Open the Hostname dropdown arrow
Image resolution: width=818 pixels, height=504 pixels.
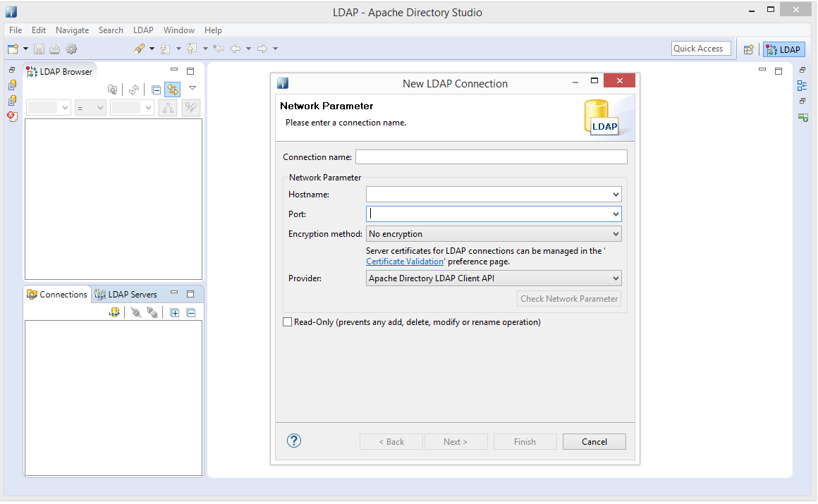point(616,195)
